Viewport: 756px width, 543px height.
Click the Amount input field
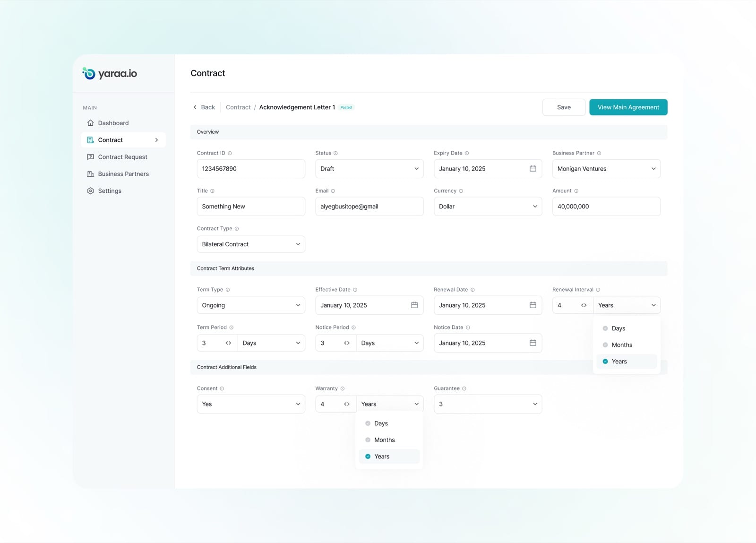point(606,207)
